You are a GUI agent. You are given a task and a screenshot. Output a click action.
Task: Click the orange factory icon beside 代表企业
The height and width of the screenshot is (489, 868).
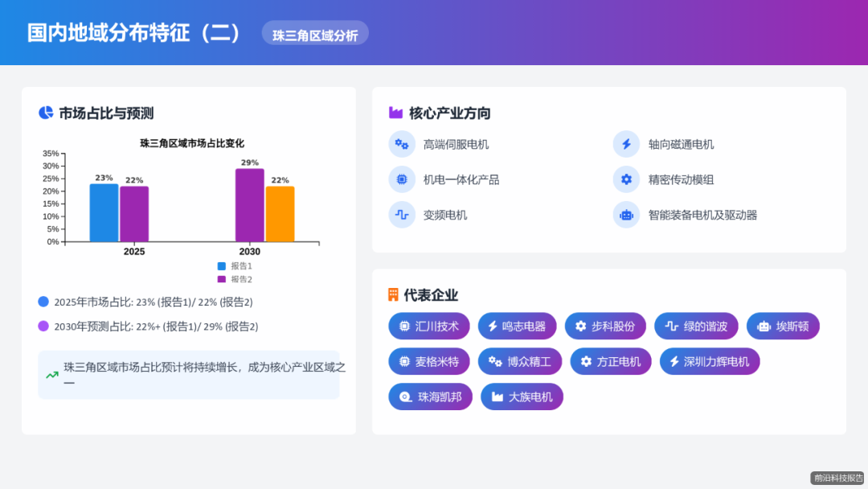point(393,294)
